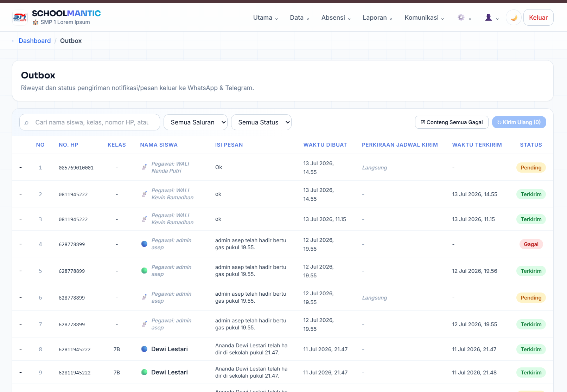The width and height of the screenshot is (567, 392).
Task: Click the SchoolMantic logo icon
Action: (20, 18)
